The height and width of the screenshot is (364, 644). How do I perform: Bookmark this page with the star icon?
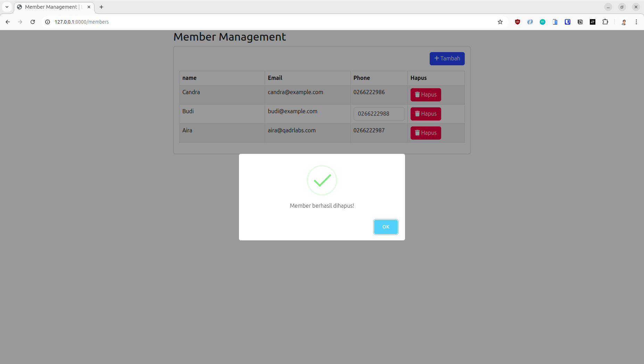pos(500,22)
